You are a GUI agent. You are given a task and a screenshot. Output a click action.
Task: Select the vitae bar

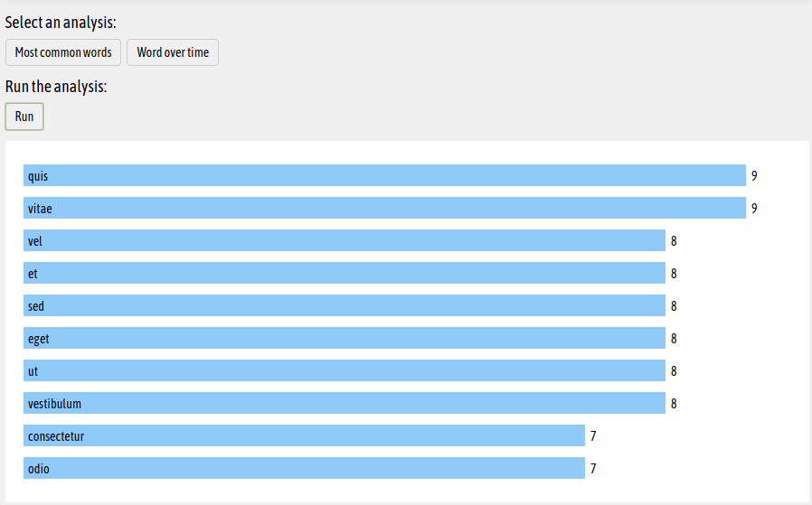(384, 208)
